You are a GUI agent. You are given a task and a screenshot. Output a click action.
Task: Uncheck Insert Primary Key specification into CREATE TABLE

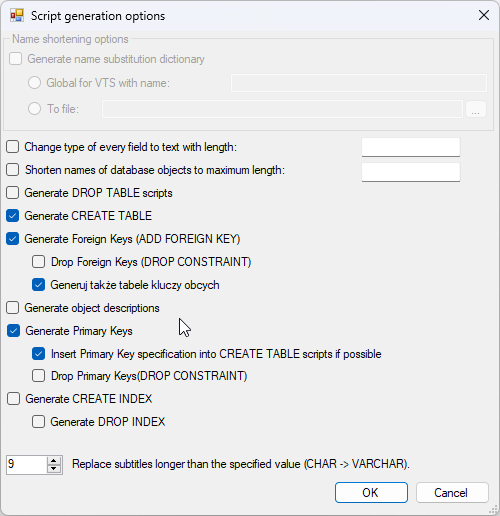pyautogui.click(x=39, y=354)
